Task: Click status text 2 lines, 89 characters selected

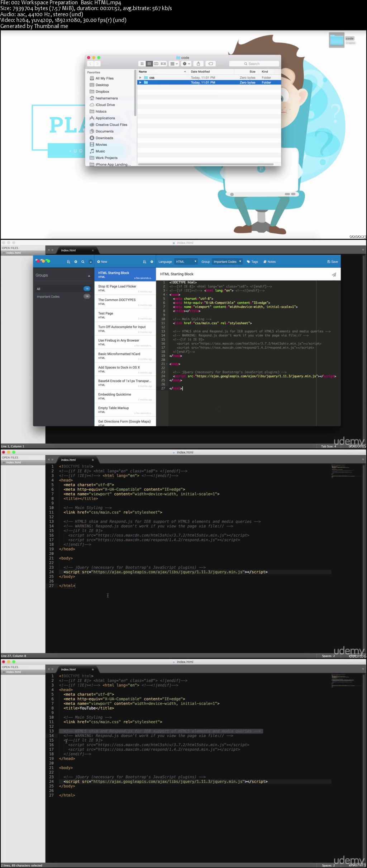Action: click(22, 865)
